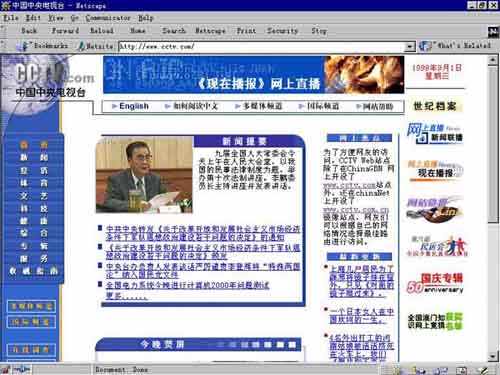The width and height of the screenshot is (500, 375).
Task: Open the Communicator menu
Action: [x=108, y=18]
